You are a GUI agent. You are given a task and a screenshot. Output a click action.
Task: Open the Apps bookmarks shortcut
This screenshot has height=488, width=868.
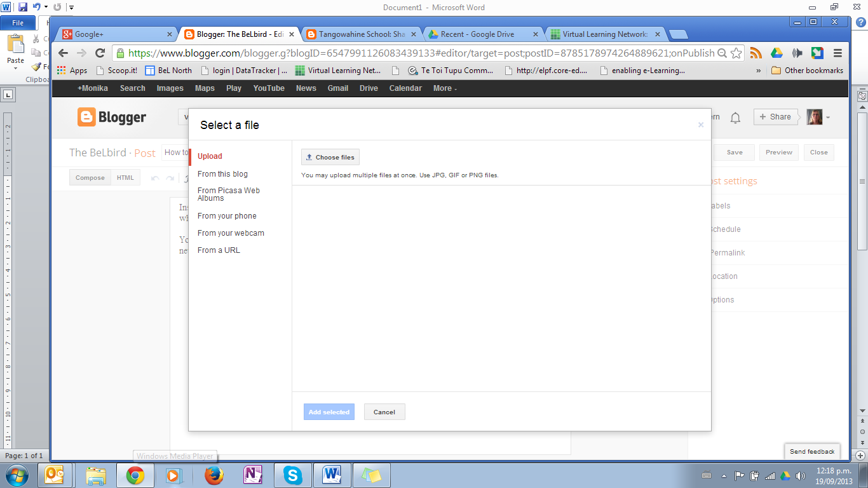(x=72, y=71)
